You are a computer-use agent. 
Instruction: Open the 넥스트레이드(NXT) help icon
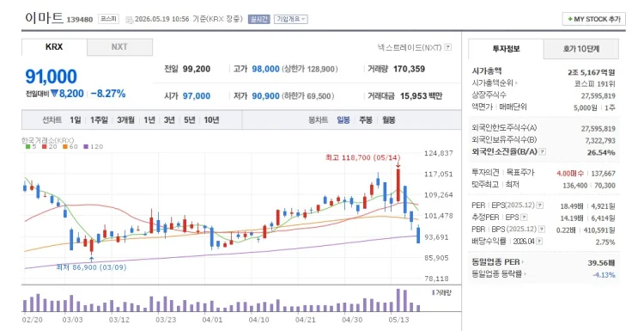(x=448, y=47)
